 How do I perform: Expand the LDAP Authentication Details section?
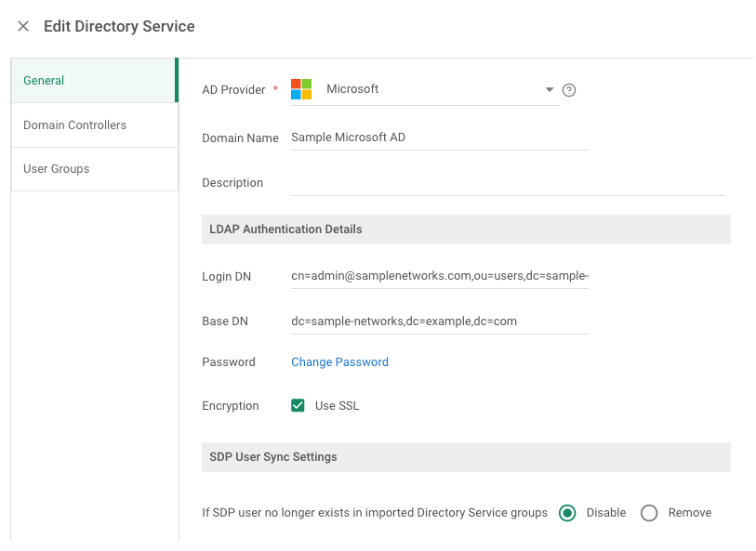pos(465,229)
